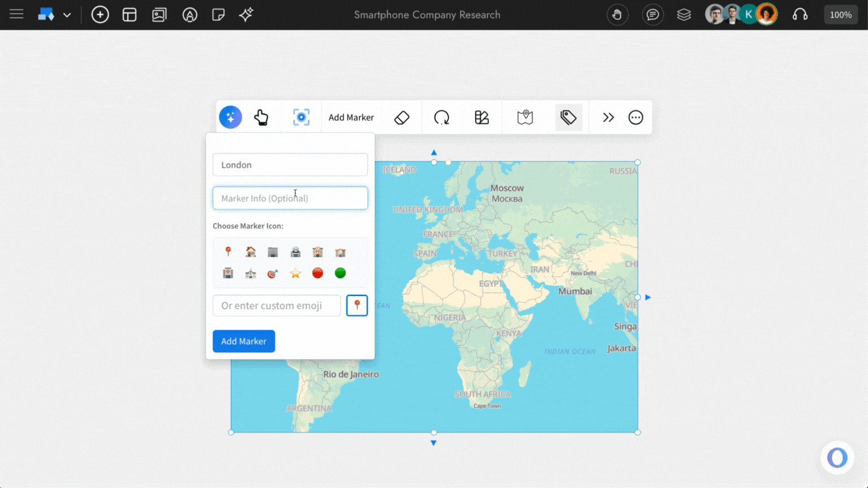This screenshot has height=488, width=868.
Task: Select the target dart marker icon
Action: click(x=272, y=273)
